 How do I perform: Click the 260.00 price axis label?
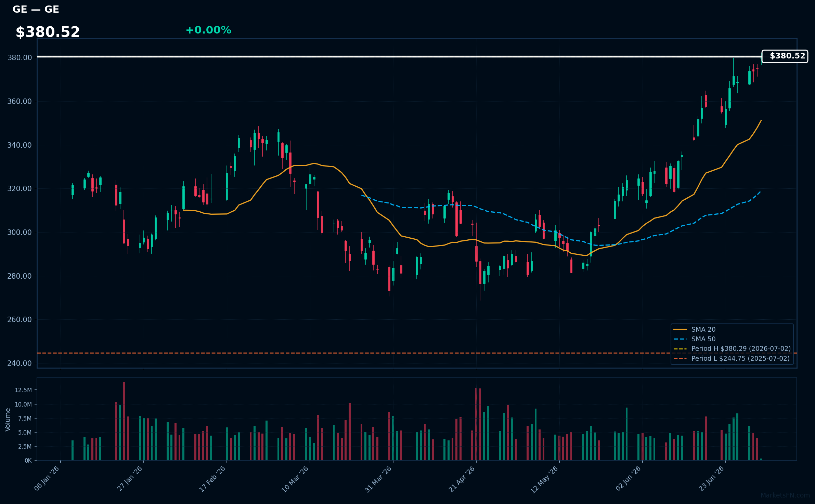(x=20, y=319)
